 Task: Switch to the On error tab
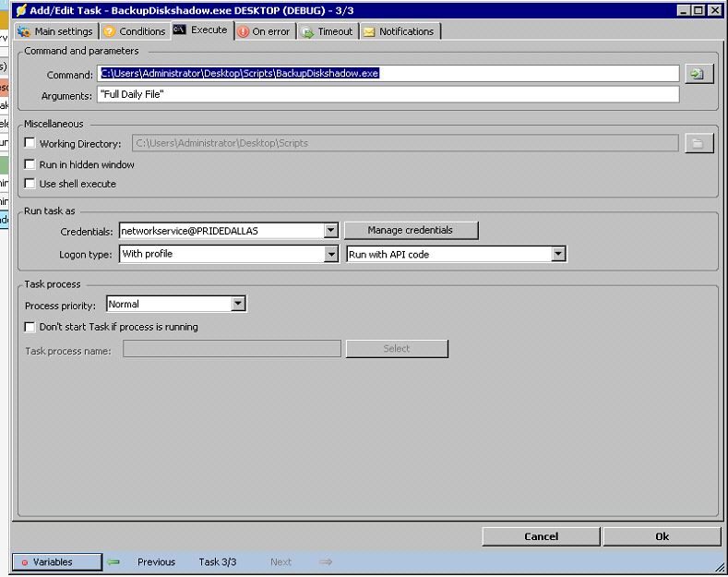264,31
